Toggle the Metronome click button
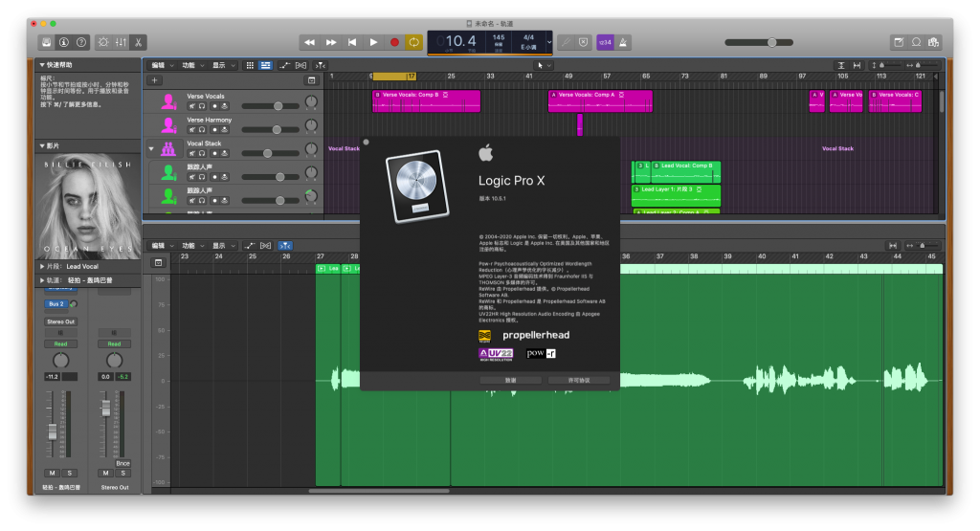Viewport: 980px width, 531px height. pyautogui.click(x=623, y=42)
